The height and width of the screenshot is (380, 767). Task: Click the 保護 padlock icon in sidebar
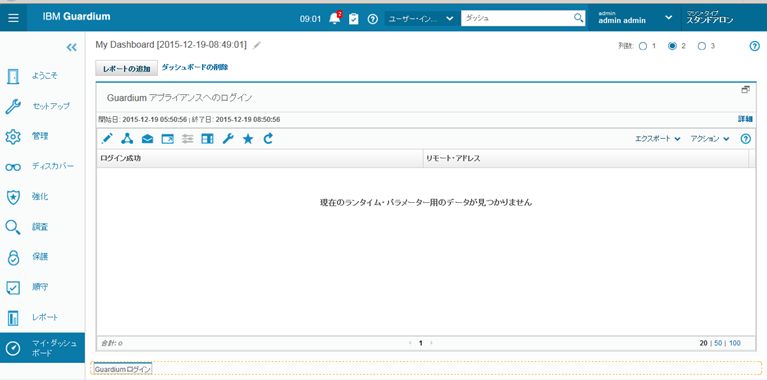tap(13, 257)
